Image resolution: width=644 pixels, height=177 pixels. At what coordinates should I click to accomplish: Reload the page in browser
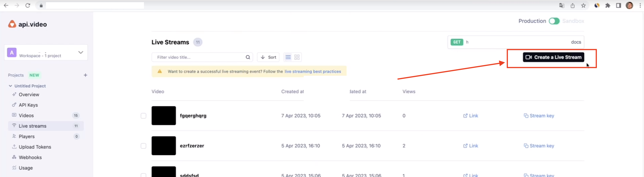click(28, 6)
